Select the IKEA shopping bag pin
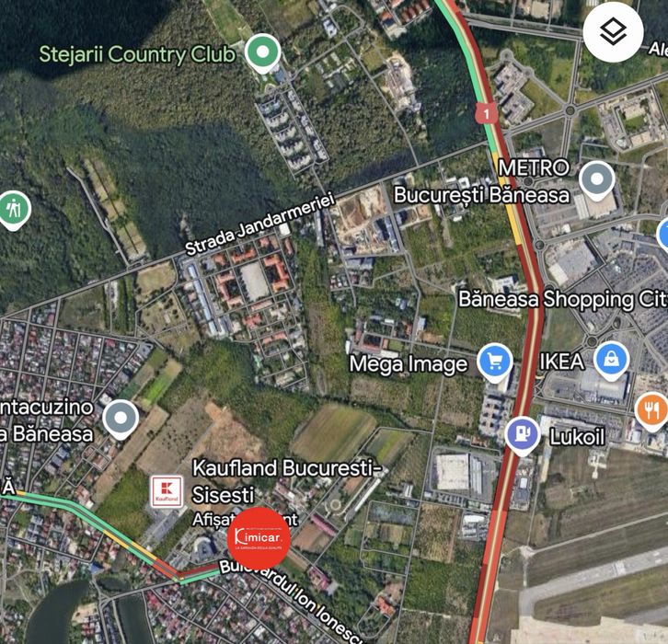Screen dimensions: 668x644 coord(611,362)
